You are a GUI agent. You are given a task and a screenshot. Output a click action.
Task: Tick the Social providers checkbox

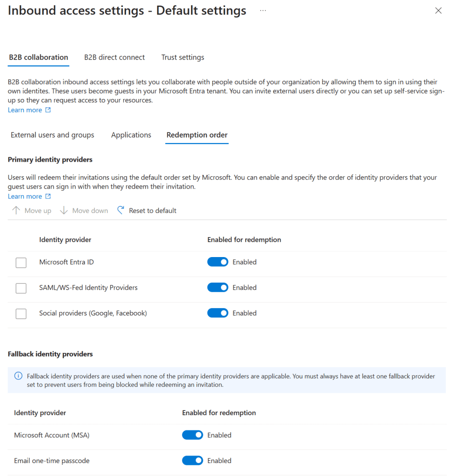tap(21, 314)
